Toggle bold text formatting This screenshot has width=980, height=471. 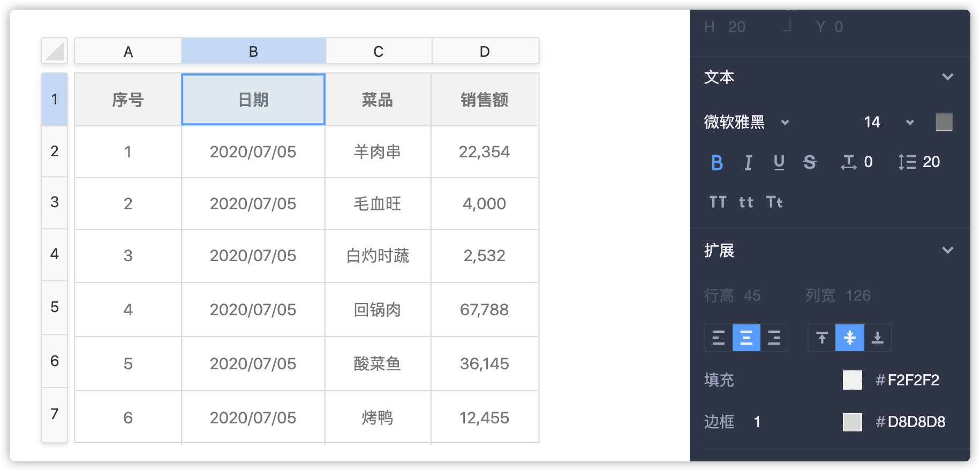[x=717, y=162]
